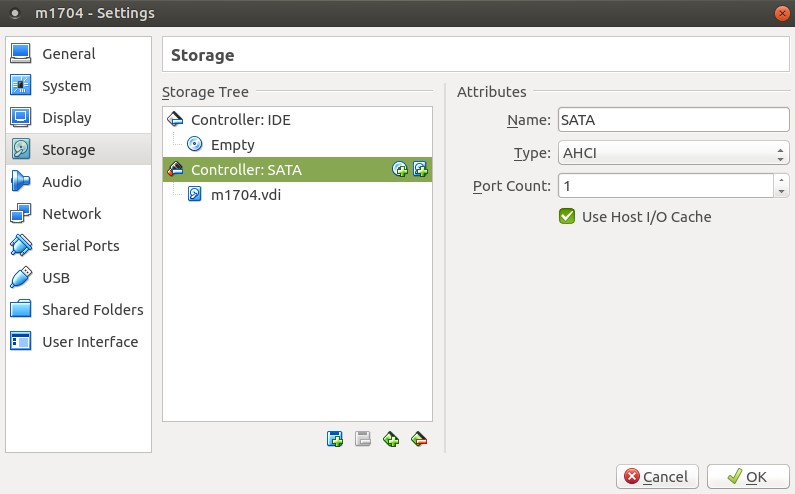Add optical drive to SATA controller
Viewport: 795px width, 494px height.
click(400, 169)
